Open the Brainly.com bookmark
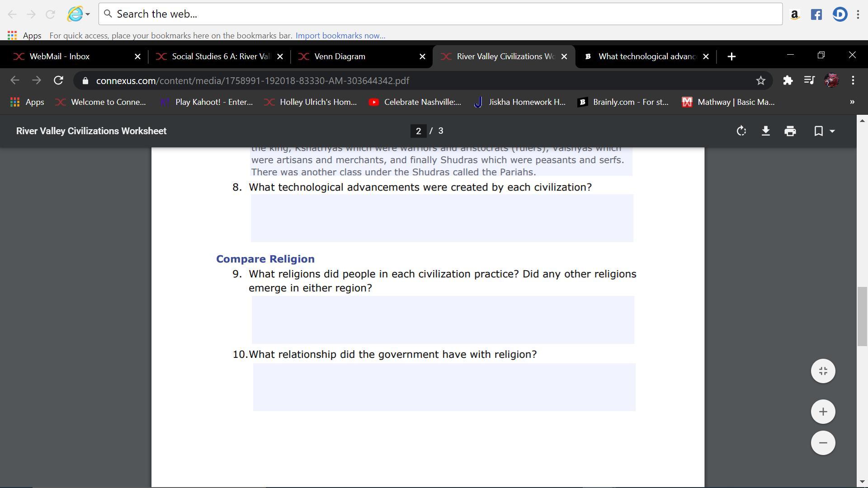This screenshot has height=488, width=868. 624,102
